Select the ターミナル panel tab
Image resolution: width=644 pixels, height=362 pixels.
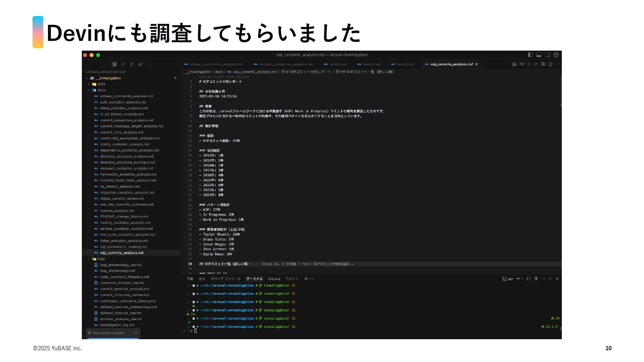coord(254,279)
